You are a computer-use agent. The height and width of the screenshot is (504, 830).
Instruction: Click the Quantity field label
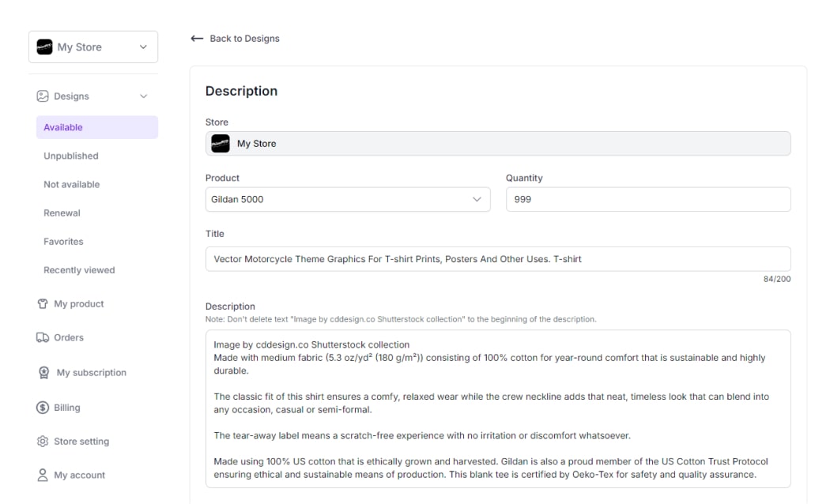point(524,179)
